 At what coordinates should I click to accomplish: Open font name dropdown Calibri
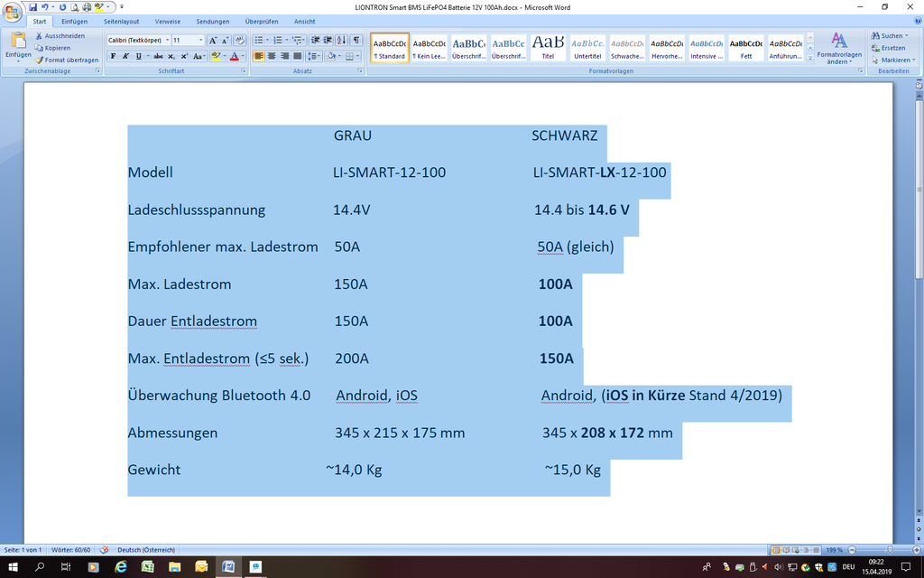coord(167,40)
